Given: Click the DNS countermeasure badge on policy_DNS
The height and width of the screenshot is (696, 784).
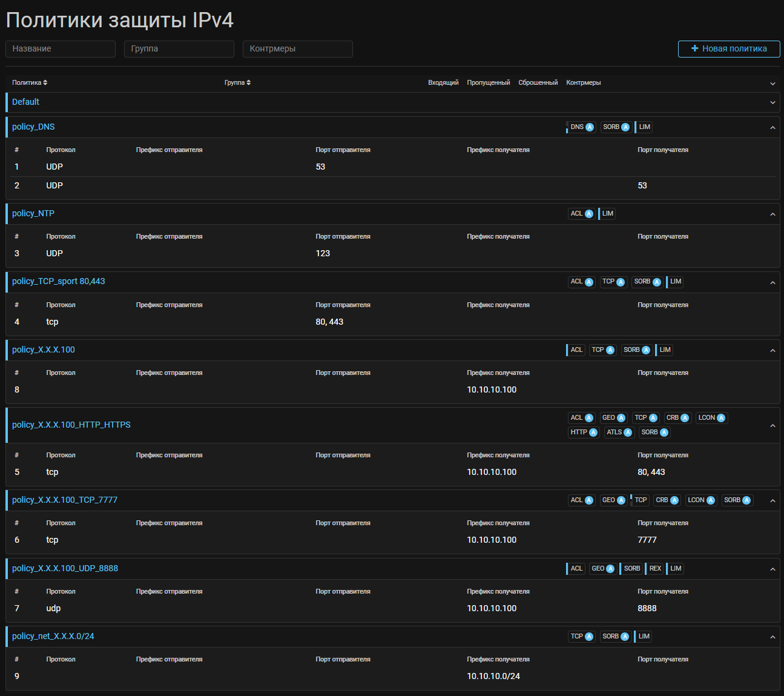Looking at the screenshot, I should (x=581, y=127).
